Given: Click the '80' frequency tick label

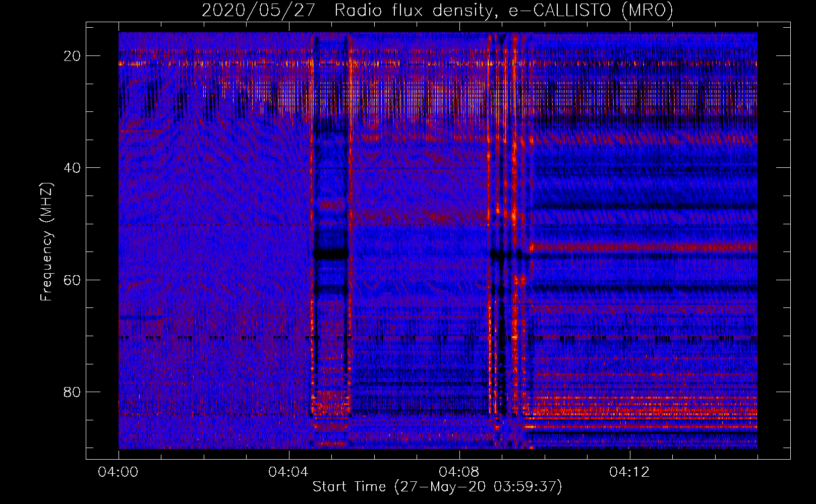Looking at the screenshot, I should [72, 392].
